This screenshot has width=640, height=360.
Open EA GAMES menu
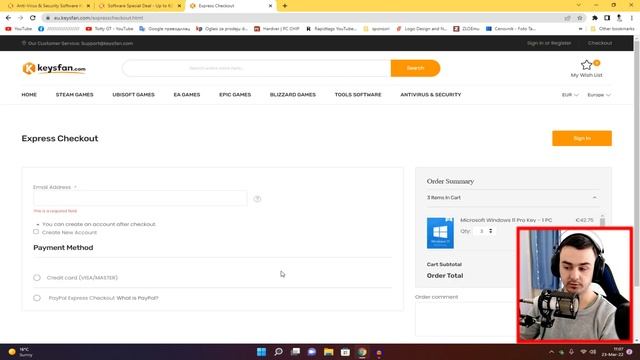click(187, 95)
